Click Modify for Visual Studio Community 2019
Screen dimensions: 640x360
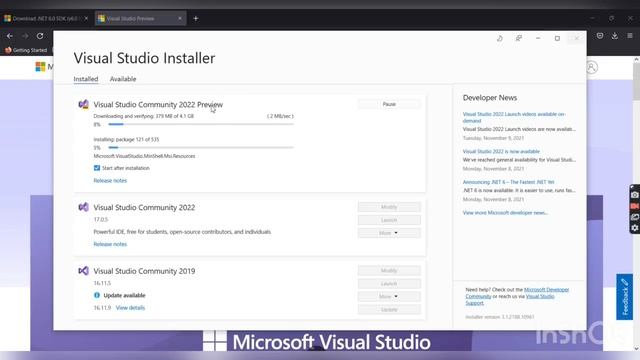tap(389, 271)
